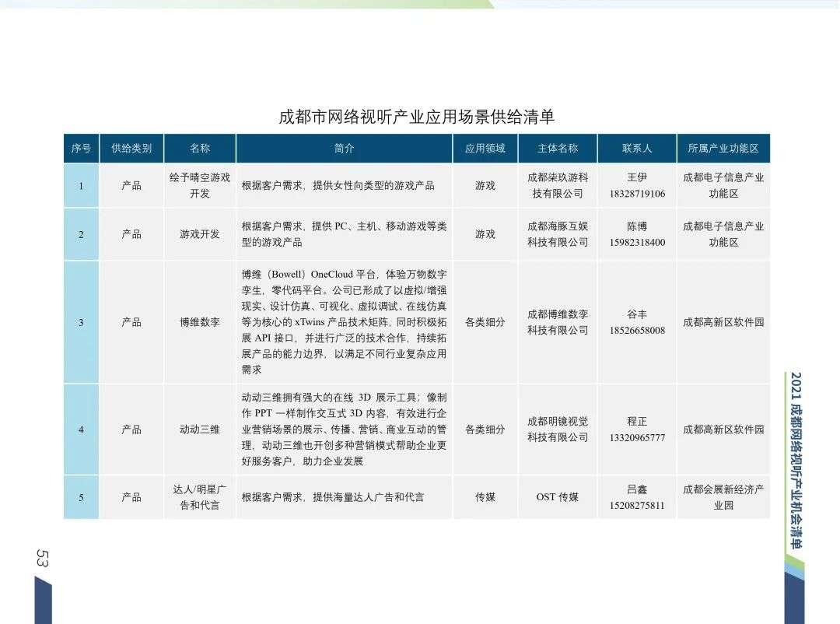
Task: Click contact 王伊 18328719106
Action: point(637,185)
